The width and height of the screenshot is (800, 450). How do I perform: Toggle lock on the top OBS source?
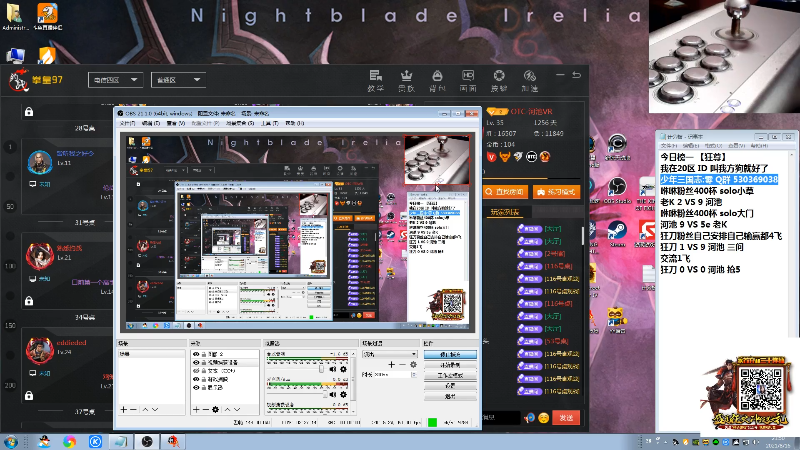click(204, 354)
